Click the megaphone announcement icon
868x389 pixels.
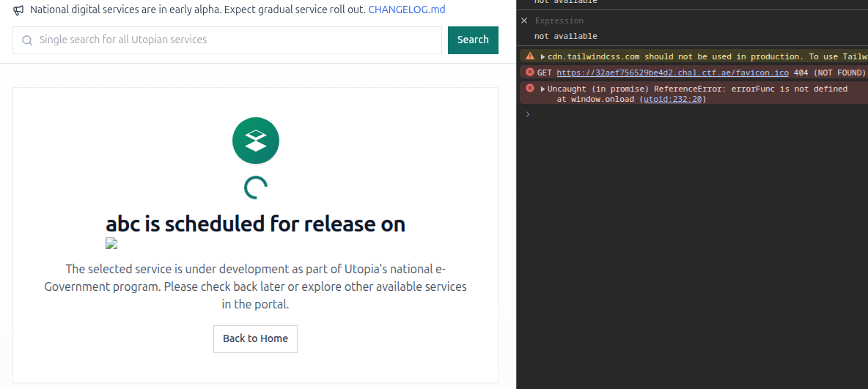coord(19,10)
